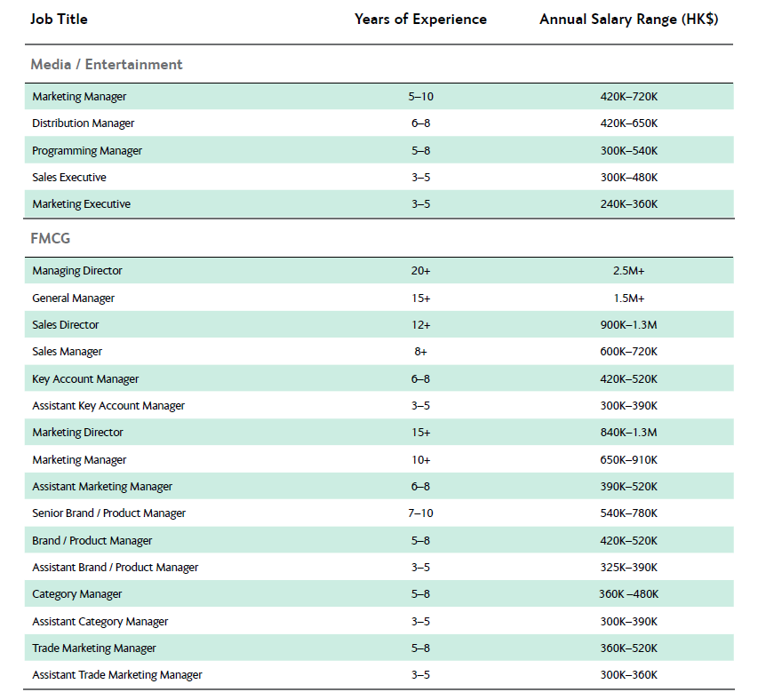
Task: Select Sales Executive's 3–5 experience value
Action: [x=420, y=178]
